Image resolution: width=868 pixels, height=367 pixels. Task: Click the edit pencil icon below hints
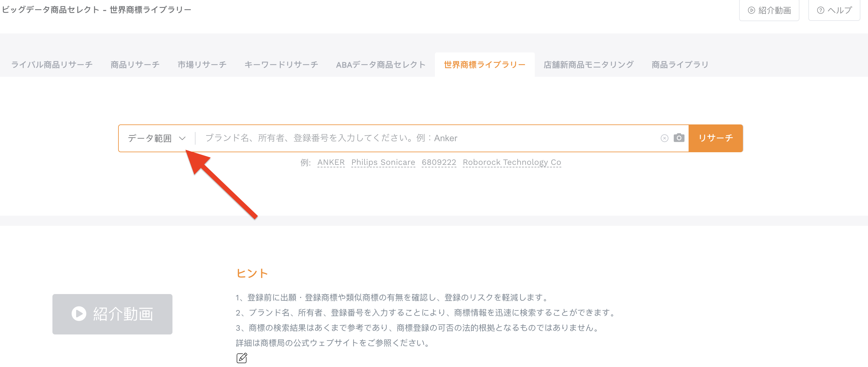242,358
